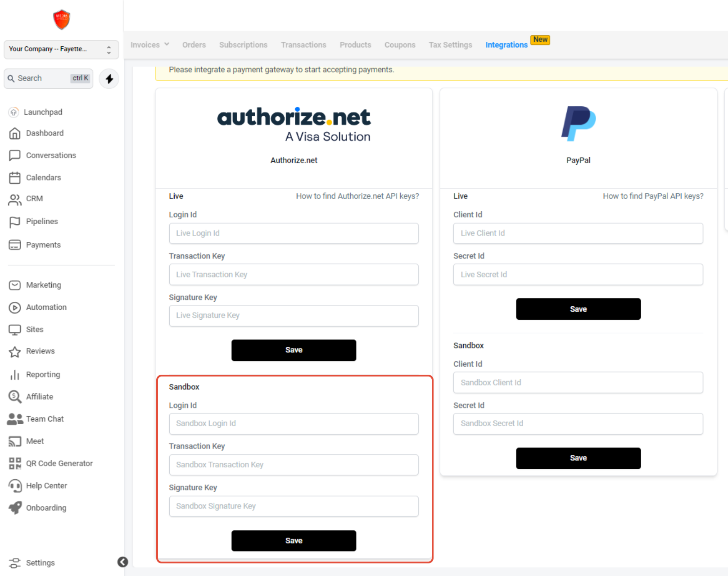Click the Team Chat people icon
This screenshot has height=576, width=728.
tap(15, 419)
